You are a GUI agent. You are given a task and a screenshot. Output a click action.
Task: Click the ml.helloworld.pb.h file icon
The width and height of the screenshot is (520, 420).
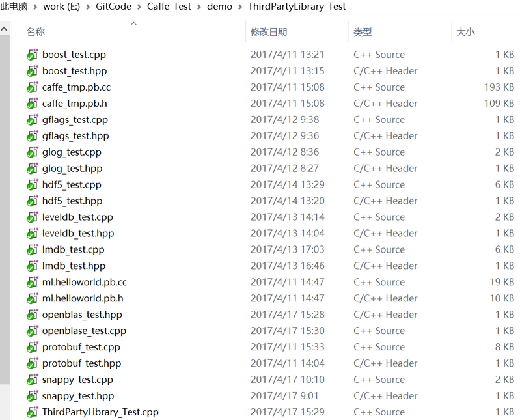[x=32, y=299]
